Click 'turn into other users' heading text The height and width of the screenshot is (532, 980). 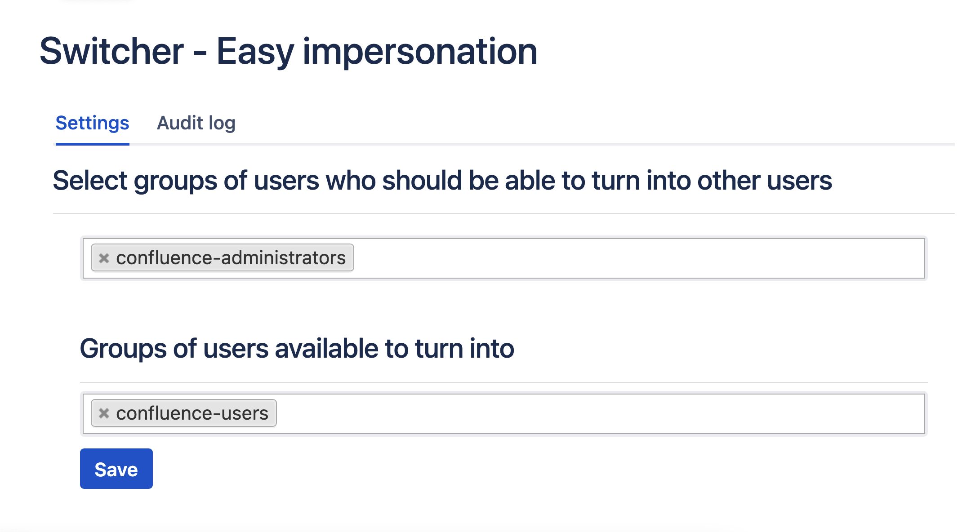[x=712, y=181]
